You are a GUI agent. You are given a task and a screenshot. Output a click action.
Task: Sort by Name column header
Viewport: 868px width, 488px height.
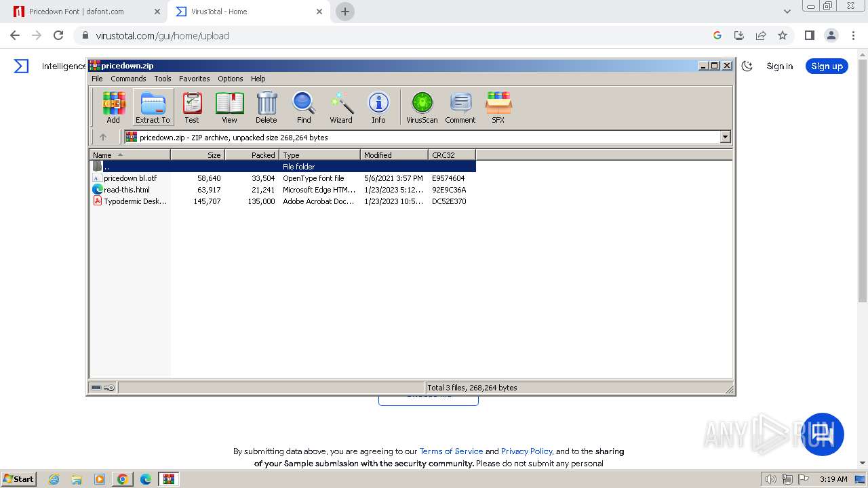coord(130,155)
